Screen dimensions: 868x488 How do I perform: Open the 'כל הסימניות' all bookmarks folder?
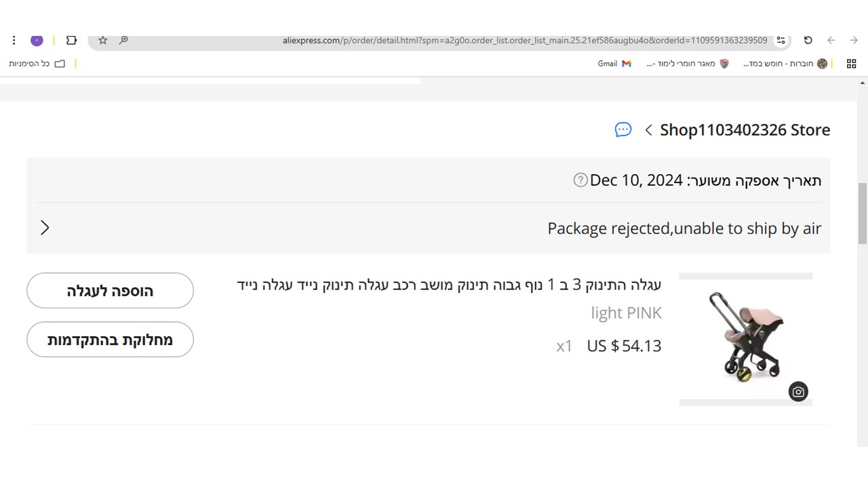(37, 64)
